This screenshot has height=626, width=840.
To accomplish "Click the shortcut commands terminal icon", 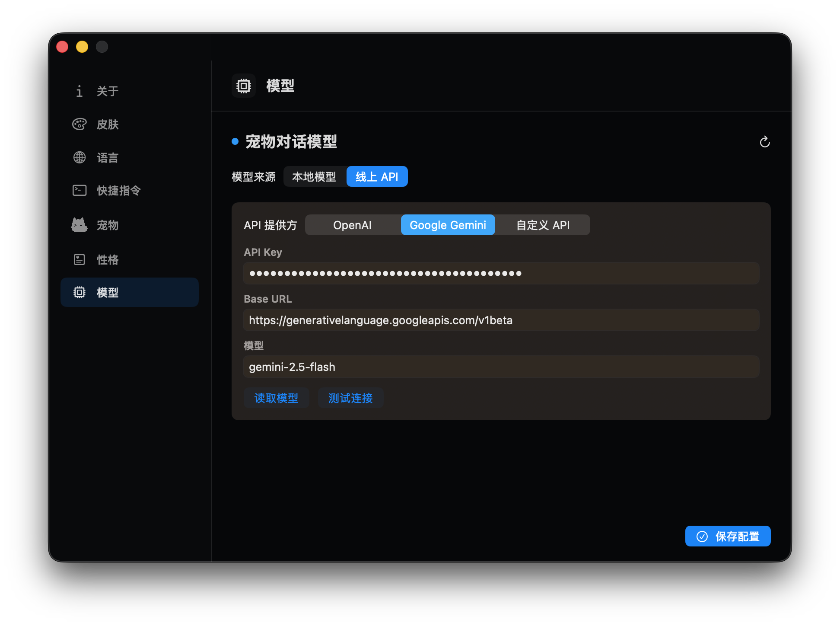I will (x=80, y=190).
